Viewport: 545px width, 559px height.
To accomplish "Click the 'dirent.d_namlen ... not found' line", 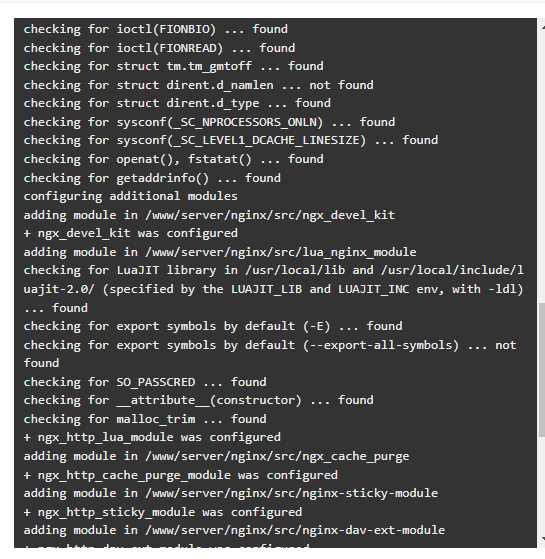I will pos(198,85).
